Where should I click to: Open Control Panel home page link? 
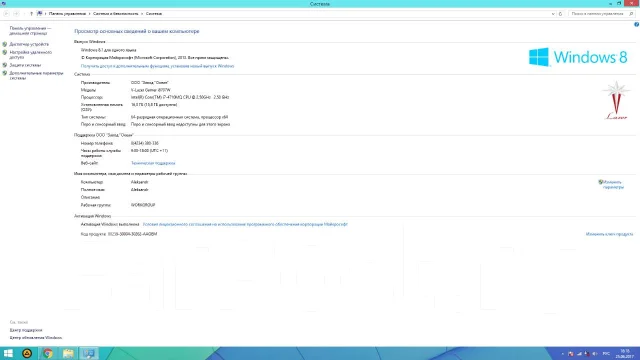(x=30, y=31)
